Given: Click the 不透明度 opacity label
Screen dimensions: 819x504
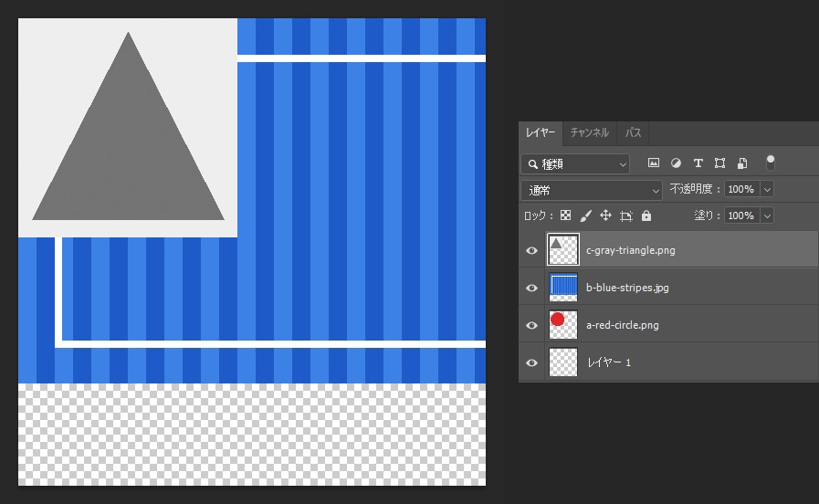Looking at the screenshot, I should pyautogui.click(x=695, y=189).
